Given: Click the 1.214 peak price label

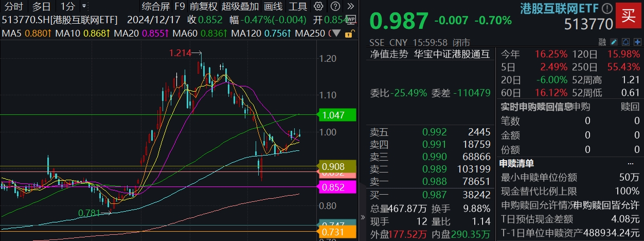Looking at the screenshot, I should tap(180, 53).
